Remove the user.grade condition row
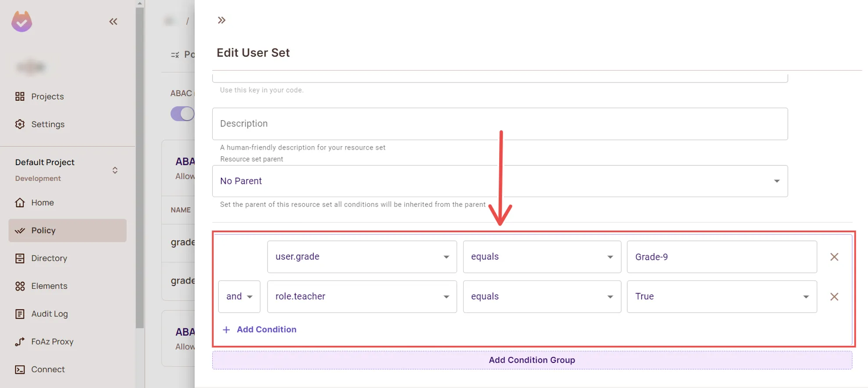 (834, 257)
